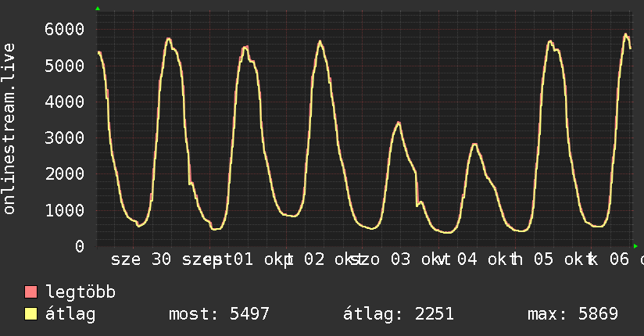The height and width of the screenshot is (336, 644).
Task: Click the onlinestream.live vertical axis title
Action: tap(9, 129)
